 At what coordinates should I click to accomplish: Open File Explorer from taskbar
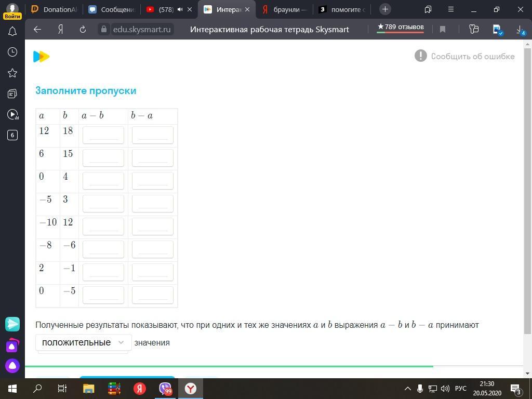pyautogui.click(x=88, y=389)
